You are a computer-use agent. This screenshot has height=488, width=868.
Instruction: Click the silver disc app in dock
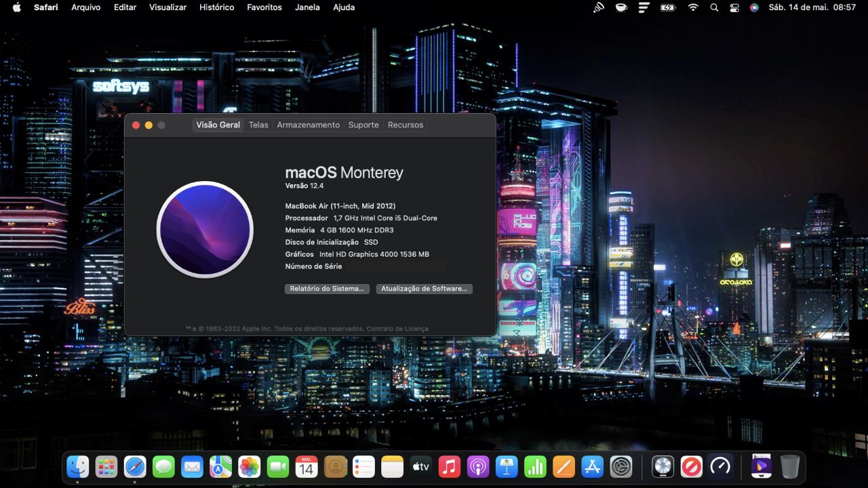click(663, 466)
